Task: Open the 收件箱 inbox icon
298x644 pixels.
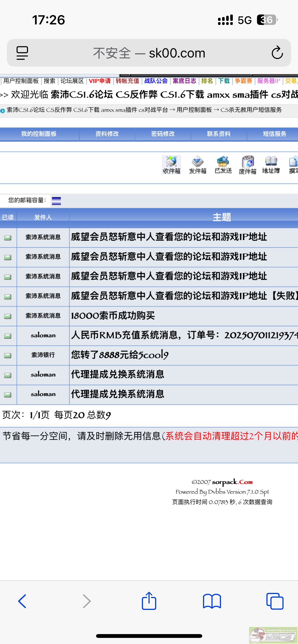Action: click(x=171, y=165)
